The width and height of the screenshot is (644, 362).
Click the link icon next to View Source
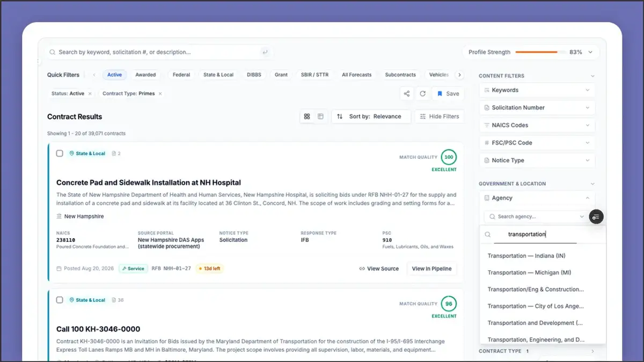[362, 269]
